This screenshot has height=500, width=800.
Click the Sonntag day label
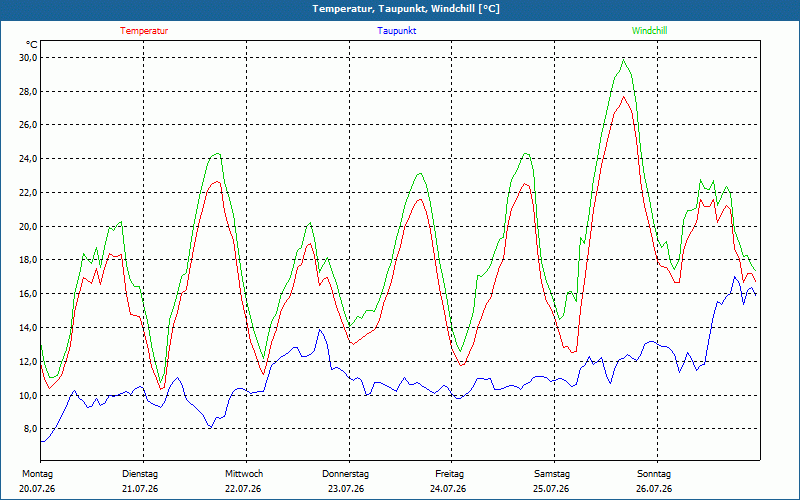654,474
